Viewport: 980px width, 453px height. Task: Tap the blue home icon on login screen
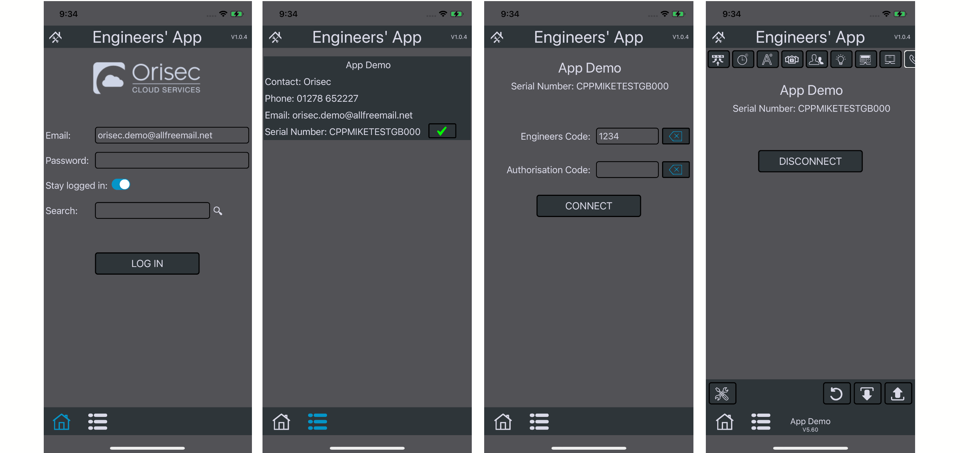[x=61, y=421]
